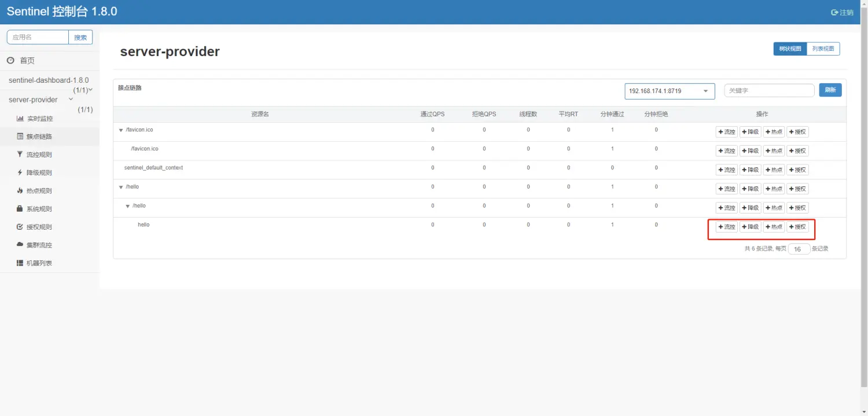Add 流控 rule for hello resource
The width and height of the screenshot is (868, 416).
click(x=727, y=227)
